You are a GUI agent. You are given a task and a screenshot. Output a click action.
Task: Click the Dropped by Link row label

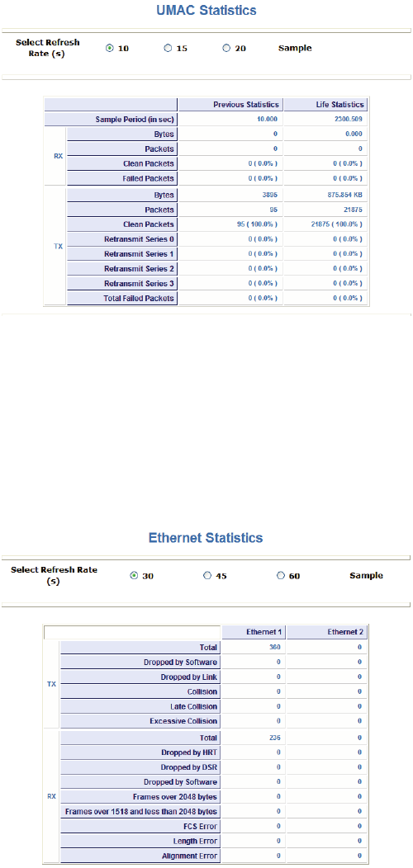[x=140, y=677]
